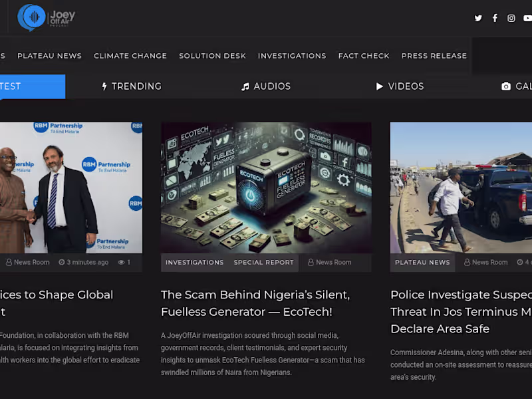The image size is (532, 399).
Task: Navigate to Investigations in the nav bar
Action: tap(292, 56)
